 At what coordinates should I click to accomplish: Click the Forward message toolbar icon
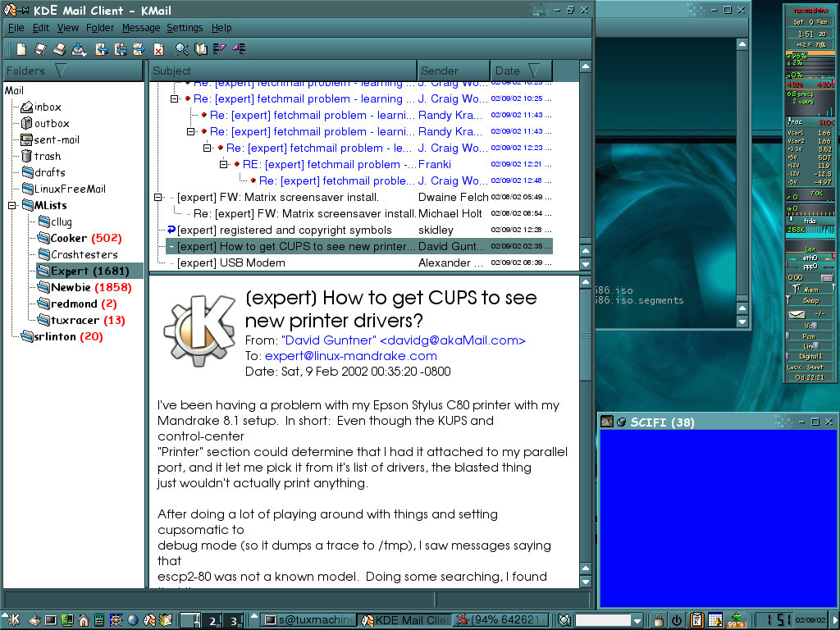pos(139,49)
